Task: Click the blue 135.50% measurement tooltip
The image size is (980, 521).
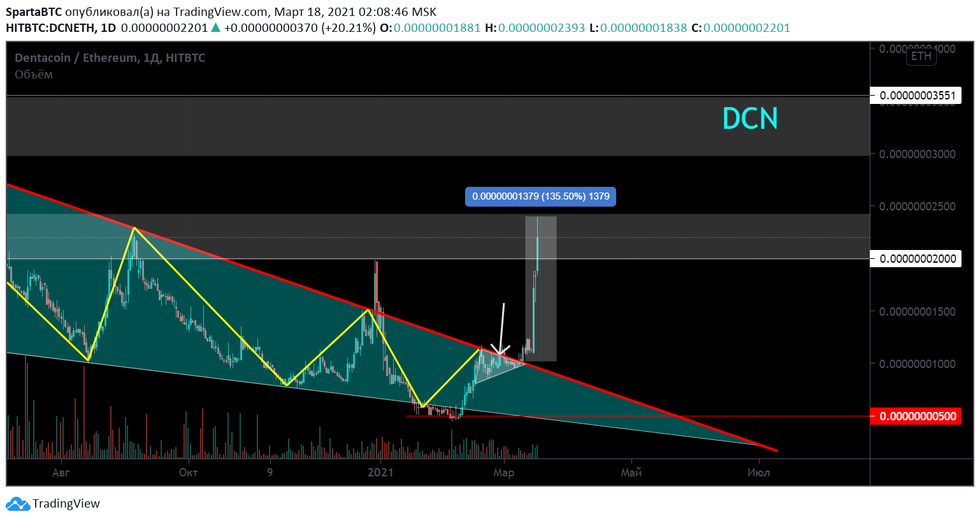Action: click(x=540, y=196)
